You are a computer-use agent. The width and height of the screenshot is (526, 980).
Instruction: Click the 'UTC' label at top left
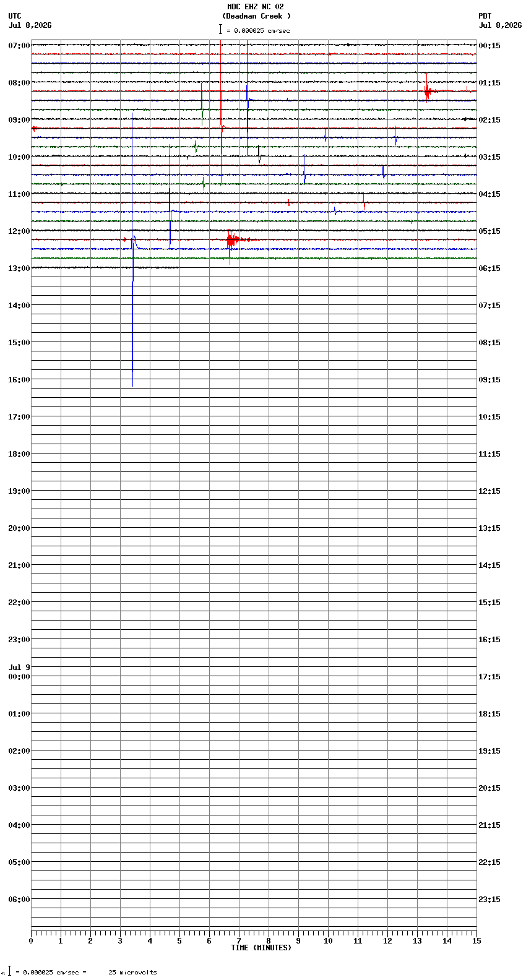point(15,16)
